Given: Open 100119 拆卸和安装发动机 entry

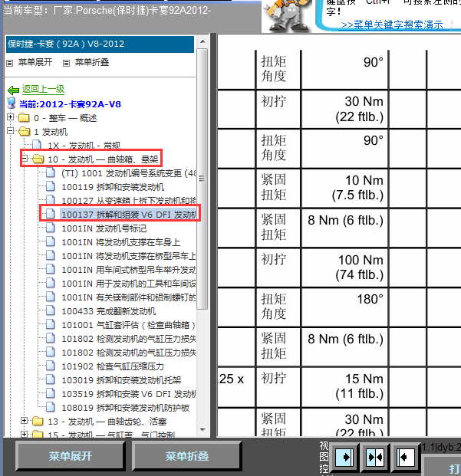Looking at the screenshot, I should (x=113, y=187).
